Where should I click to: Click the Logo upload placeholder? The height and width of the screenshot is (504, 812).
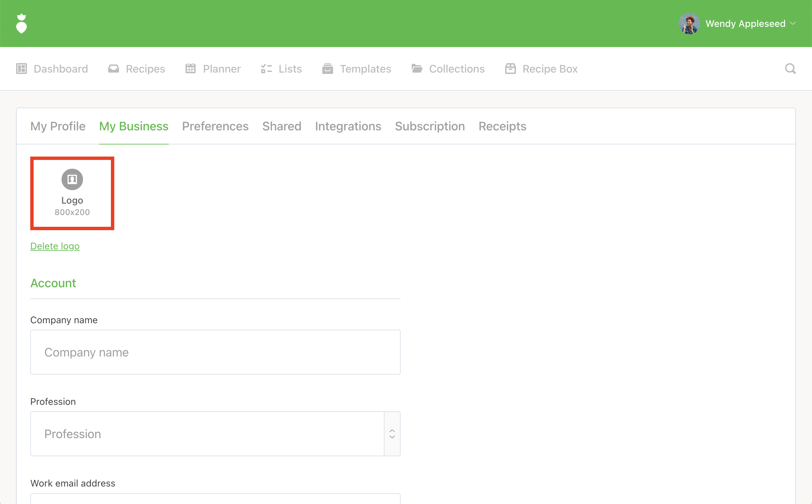tap(72, 193)
